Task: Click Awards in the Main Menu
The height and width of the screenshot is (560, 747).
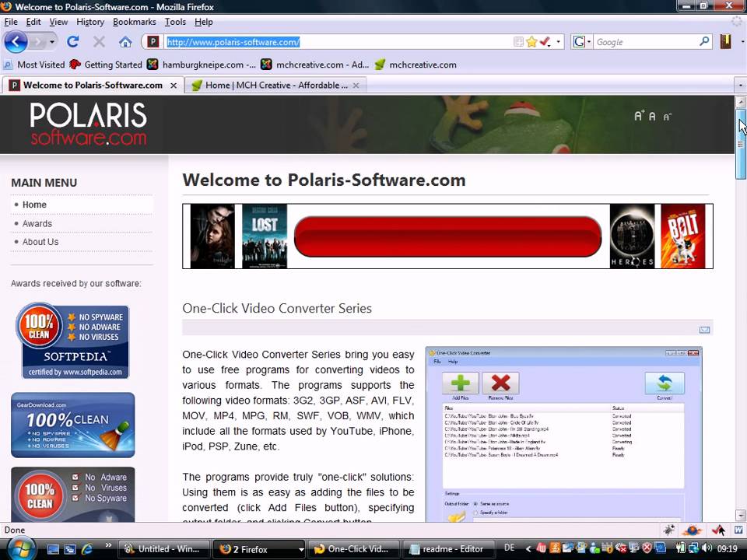Action: pyautogui.click(x=37, y=223)
